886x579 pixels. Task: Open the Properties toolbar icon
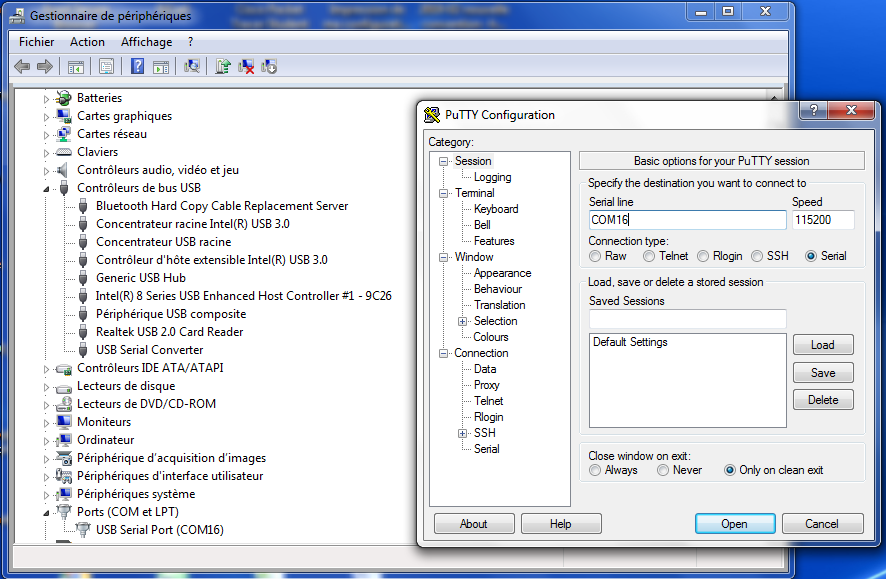(x=106, y=67)
